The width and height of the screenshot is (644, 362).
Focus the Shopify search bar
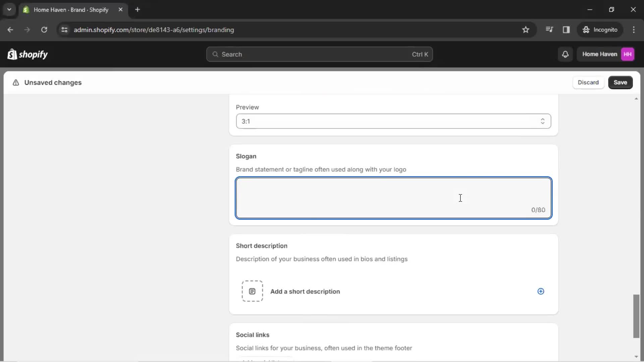pyautogui.click(x=319, y=54)
